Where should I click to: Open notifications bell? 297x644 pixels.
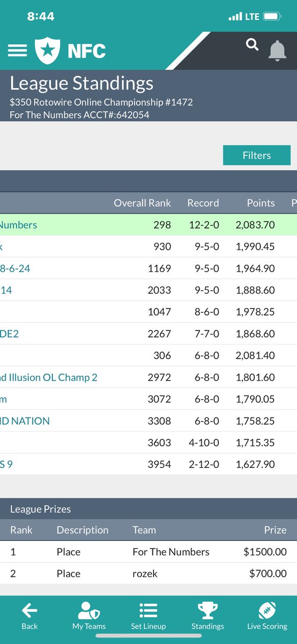[277, 50]
